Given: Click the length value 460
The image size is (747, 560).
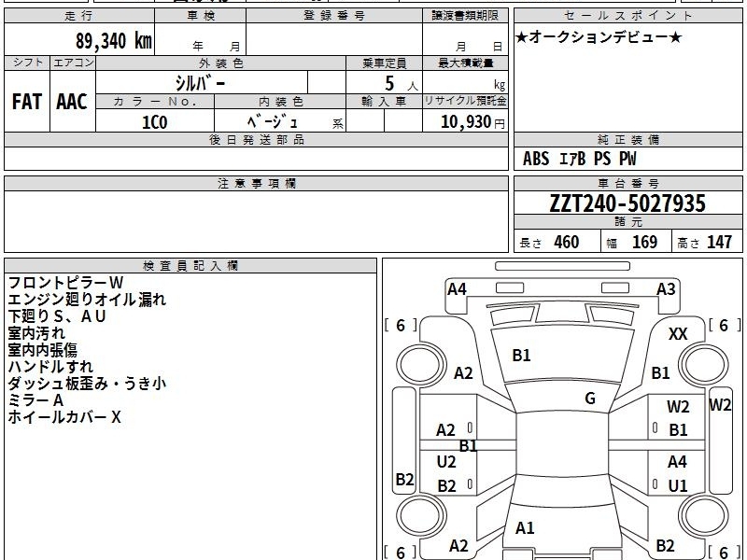Looking at the screenshot, I should pyautogui.click(x=567, y=243).
